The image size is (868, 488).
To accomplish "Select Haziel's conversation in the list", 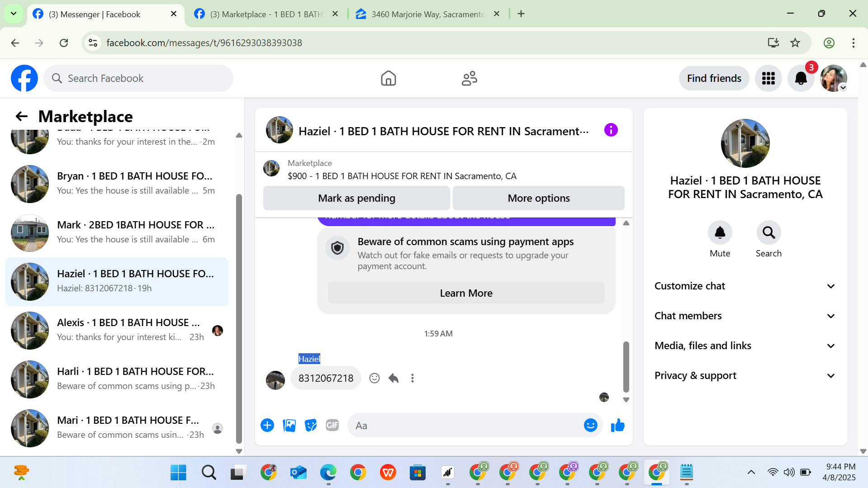I will tap(117, 281).
